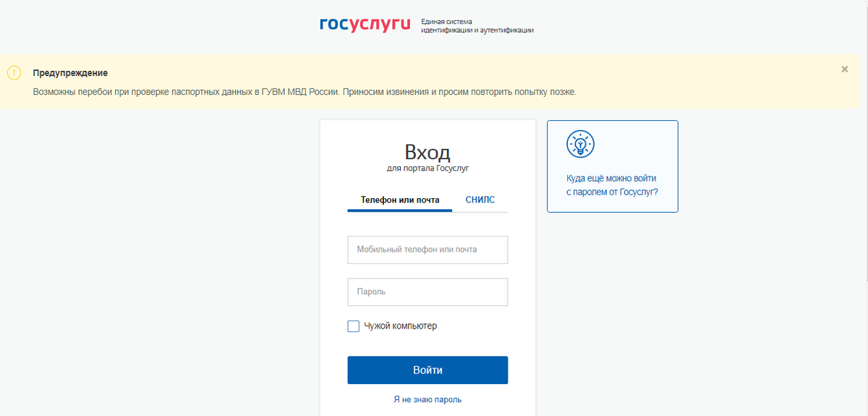The image size is (868, 416).
Task: Focus the 'Мобильный телефон или почта' field
Action: [427, 250]
